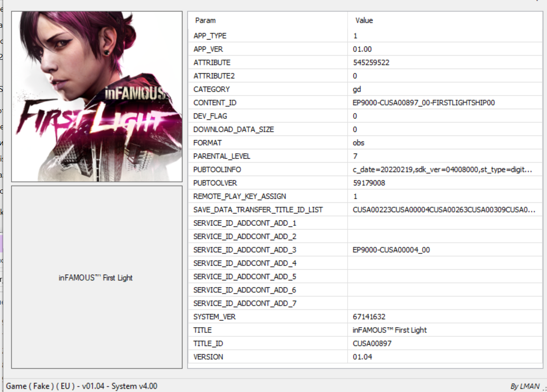Click the ATTRIBUTE value 545259522
This screenshot has height=392, width=547.
pos(371,62)
